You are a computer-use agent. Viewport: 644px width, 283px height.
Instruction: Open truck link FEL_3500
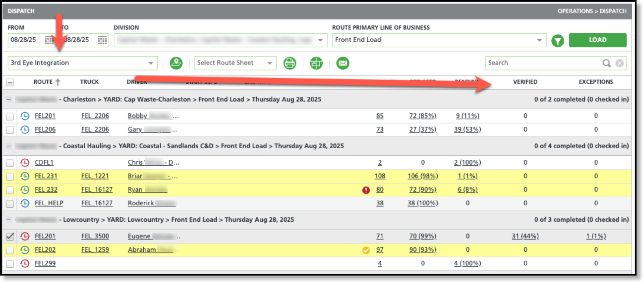pyautogui.click(x=95, y=236)
